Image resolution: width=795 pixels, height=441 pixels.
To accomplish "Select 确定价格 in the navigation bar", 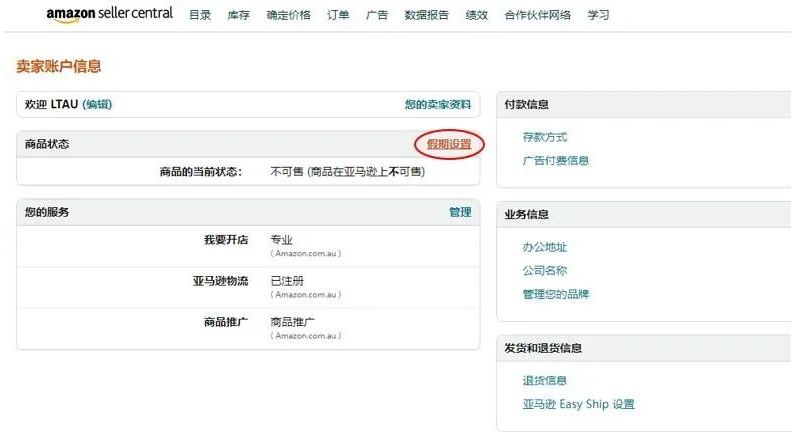I will pos(288,15).
